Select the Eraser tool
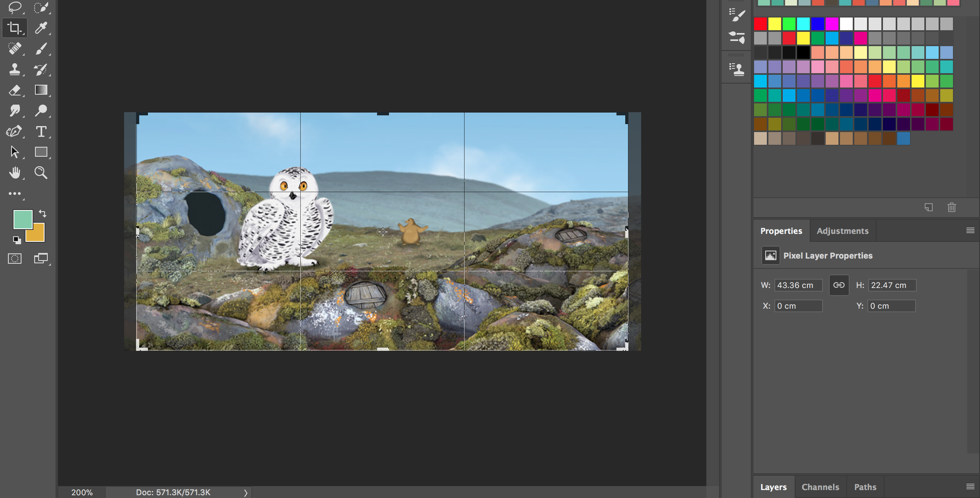This screenshot has height=498, width=980. point(14,90)
